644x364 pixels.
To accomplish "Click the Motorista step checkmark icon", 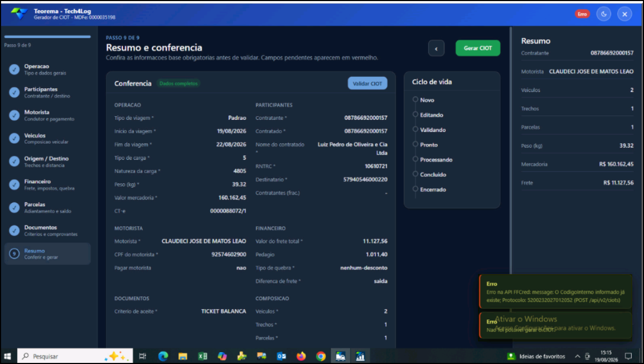I will click(x=15, y=116).
